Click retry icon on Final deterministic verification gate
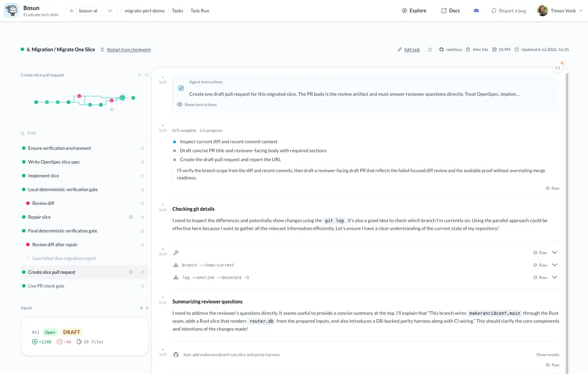The image size is (588, 374). (143, 231)
